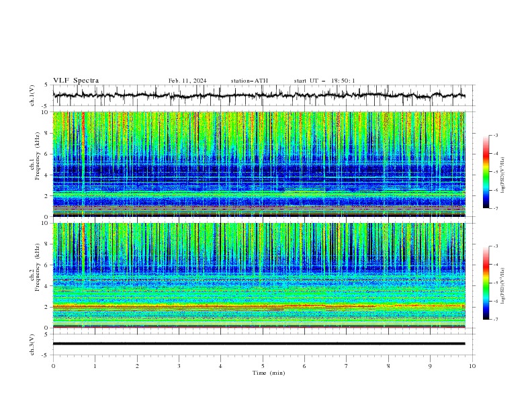The image size is (532, 411).
Task: Click the time axis tick label "8"
Action: pos(388,366)
